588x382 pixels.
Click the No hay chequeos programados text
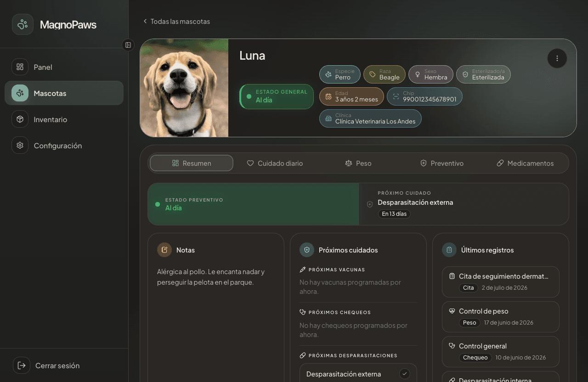click(x=353, y=330)
